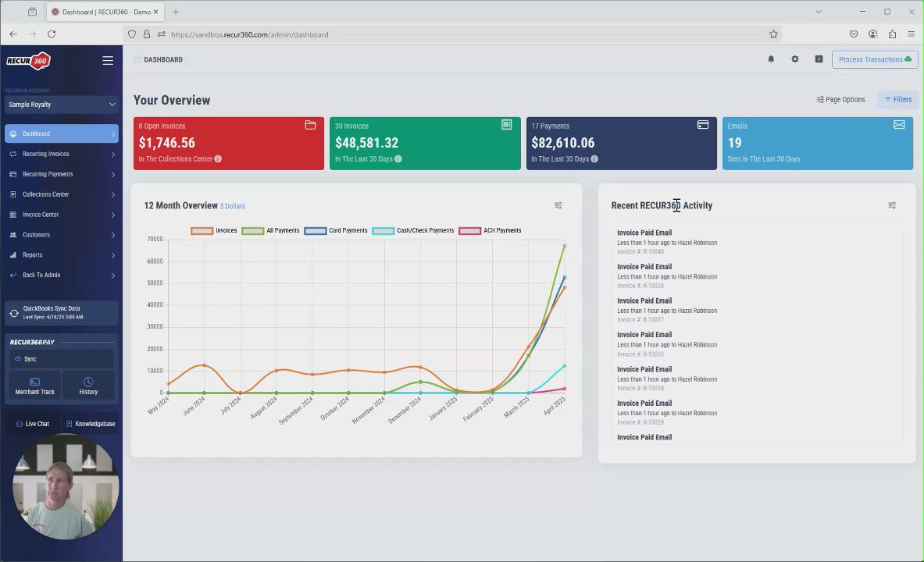Open RECUR360 Pay History
This screenshot has height=562, width=924.
click(88, 386)
